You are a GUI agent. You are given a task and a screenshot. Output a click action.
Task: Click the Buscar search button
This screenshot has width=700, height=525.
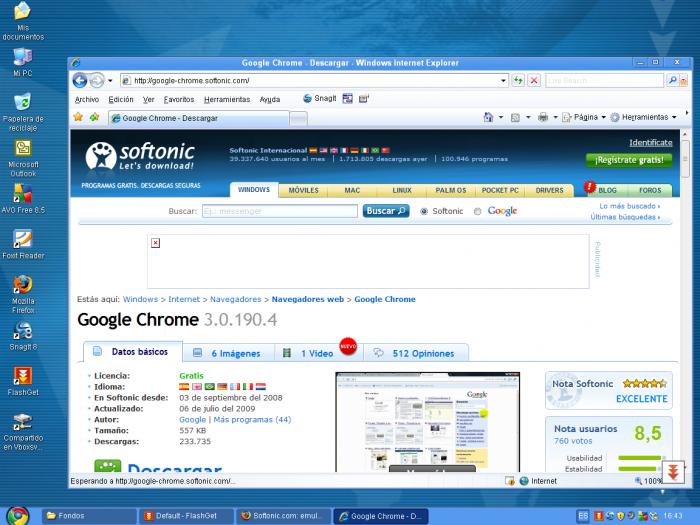pyautogui.click(x=386, y=211)
